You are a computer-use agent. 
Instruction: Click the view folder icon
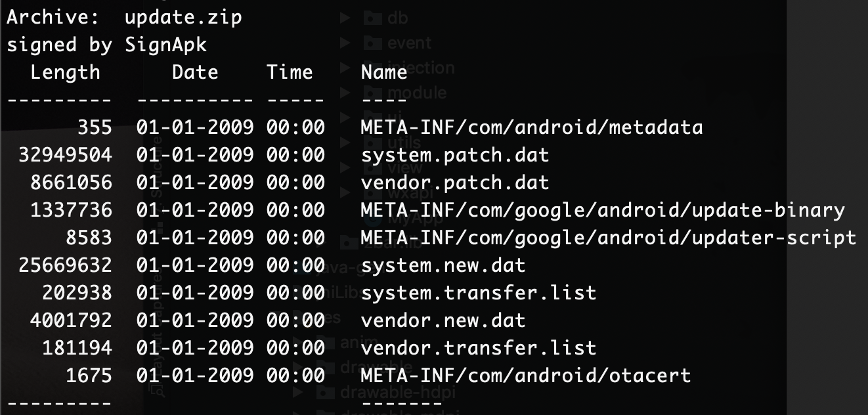[372, 168]
